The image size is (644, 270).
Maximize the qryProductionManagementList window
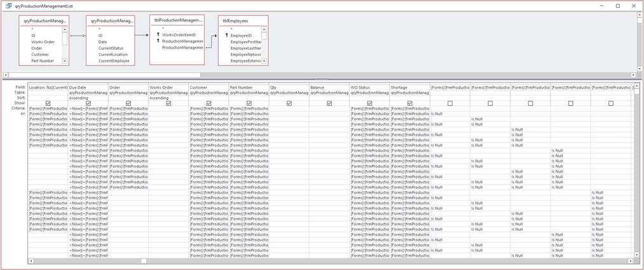click(x=617, y=6)
